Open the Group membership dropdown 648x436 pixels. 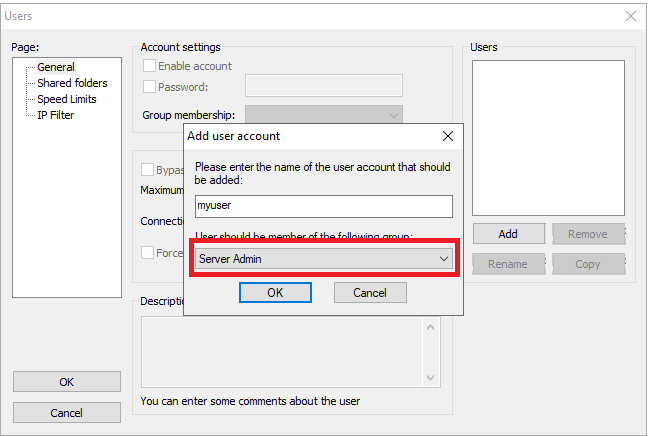tap(323, 115)
